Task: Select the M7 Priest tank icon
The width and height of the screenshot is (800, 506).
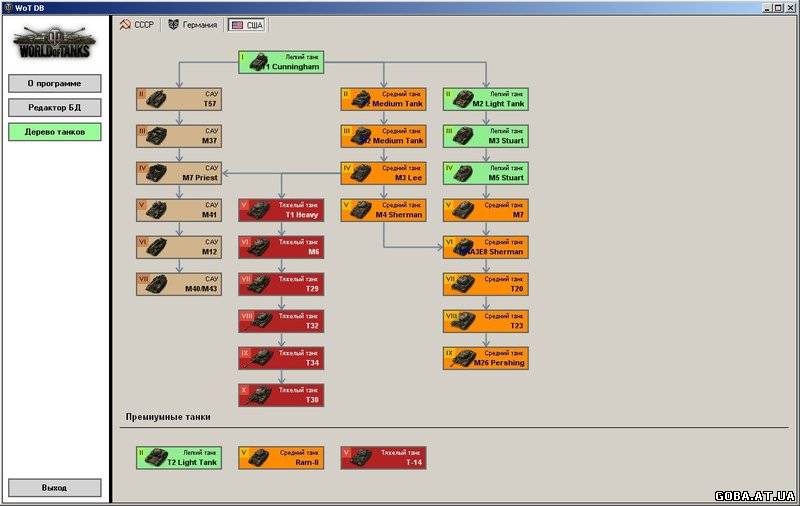Action: tap(156, 173)
